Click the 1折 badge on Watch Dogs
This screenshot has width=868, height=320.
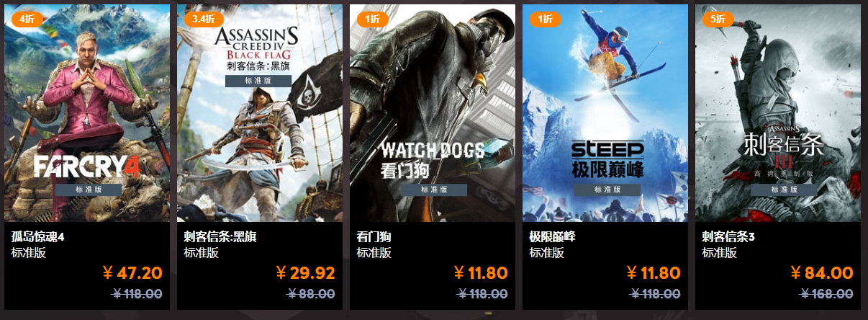pyautogui.click(x=373, y=19)
